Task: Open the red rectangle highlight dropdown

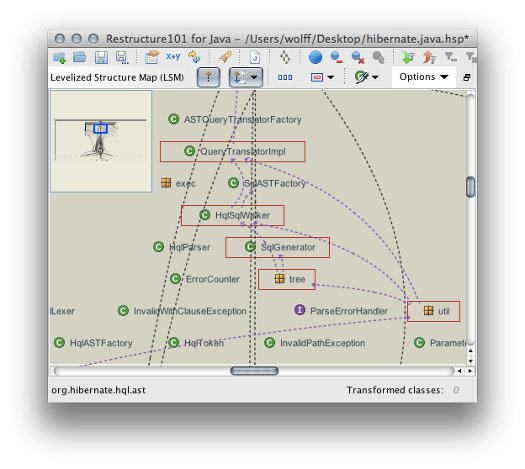Action: (x=322, y=77)
